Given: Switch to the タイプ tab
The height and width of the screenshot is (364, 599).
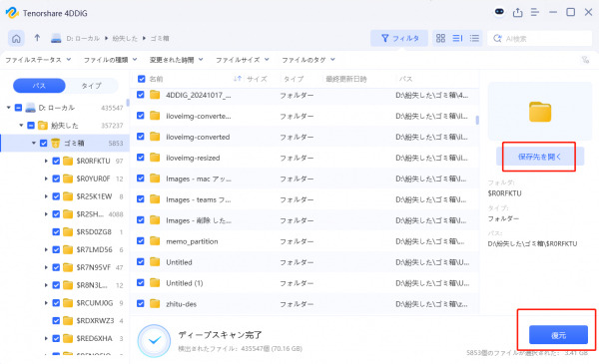Looking at the screenshot, I should coord(91,86).
